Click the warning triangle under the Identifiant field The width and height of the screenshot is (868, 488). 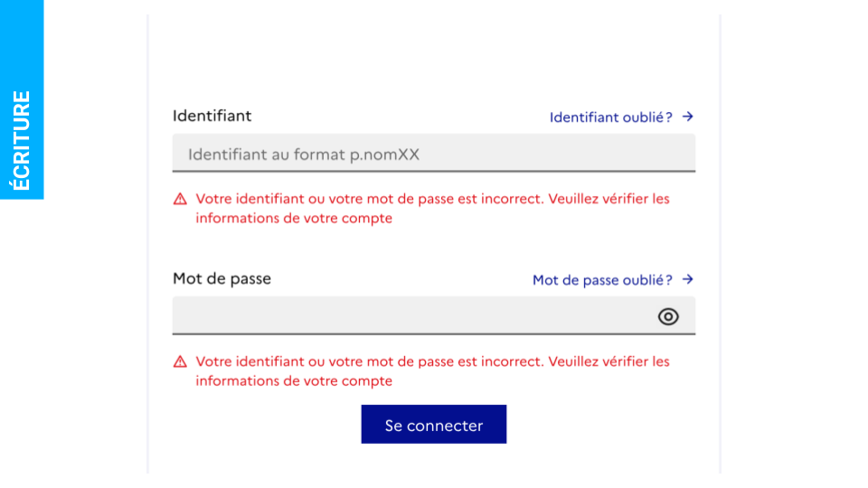[180, 199]
